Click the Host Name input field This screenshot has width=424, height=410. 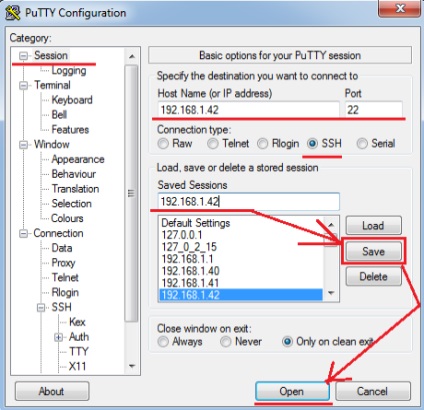tap(248, 110)
